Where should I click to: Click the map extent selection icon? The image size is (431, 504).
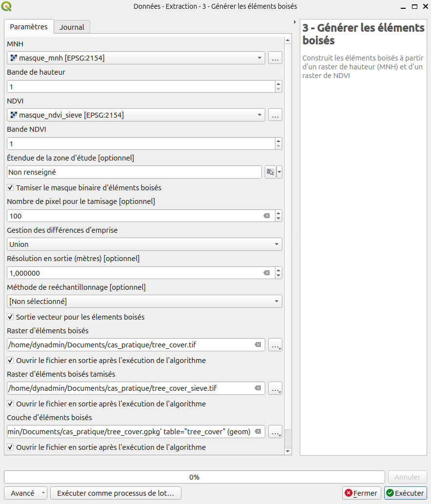pos(270,172)
